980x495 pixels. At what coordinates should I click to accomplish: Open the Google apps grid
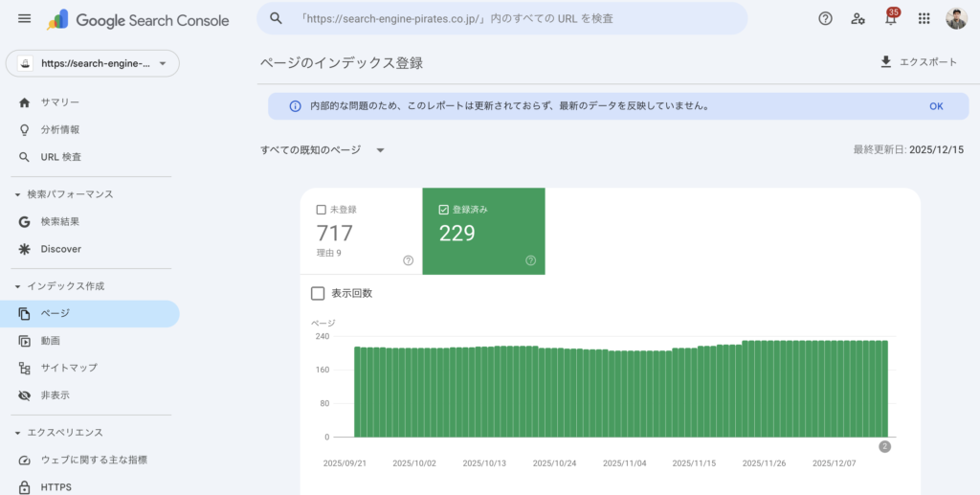924,18
